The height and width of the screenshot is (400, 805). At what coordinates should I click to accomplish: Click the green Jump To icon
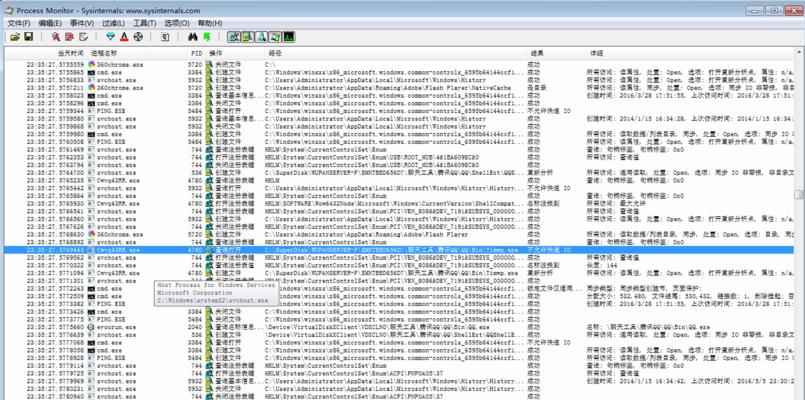tap(206, 36)
